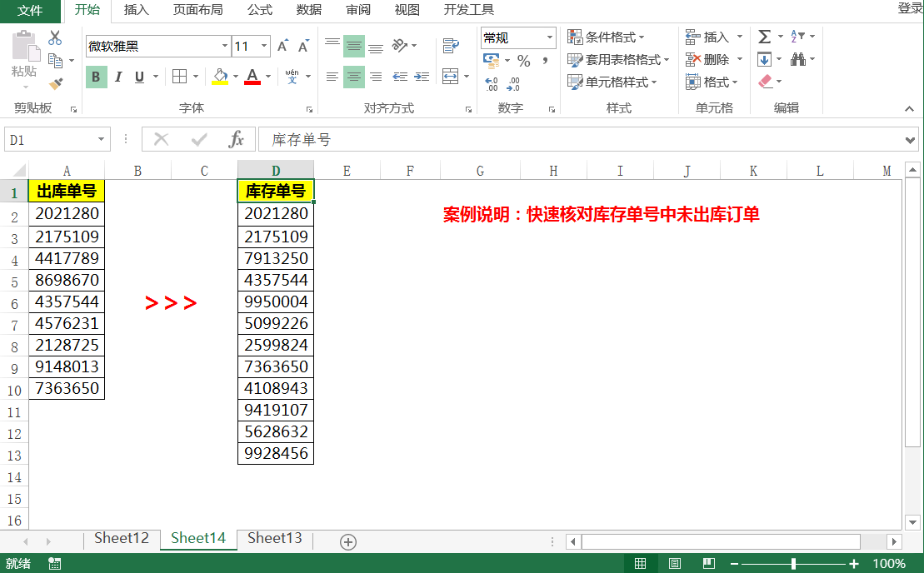This screenshot has height=573, width=924.
Task: Click the Fill down arrow icon
Action: (764, 59)
